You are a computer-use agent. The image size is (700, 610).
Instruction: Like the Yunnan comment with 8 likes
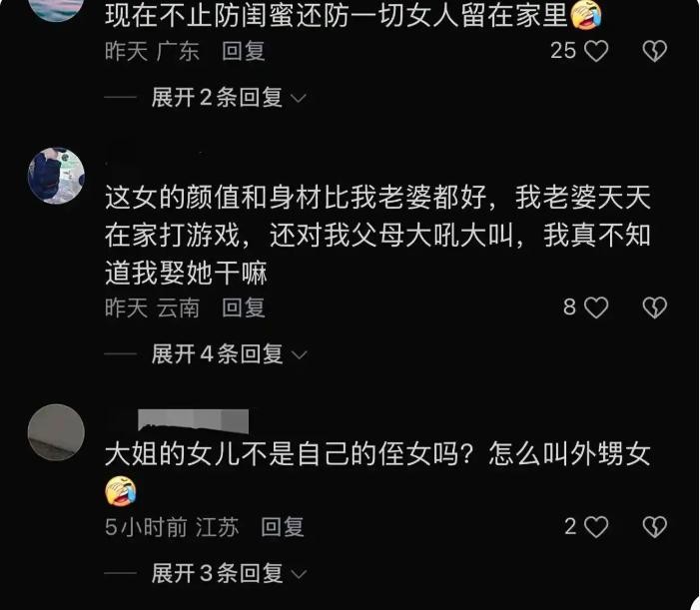[x=596, y=307]
